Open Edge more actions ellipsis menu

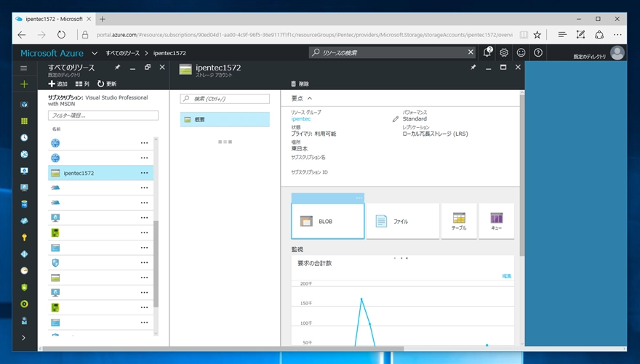coord(617,35)
